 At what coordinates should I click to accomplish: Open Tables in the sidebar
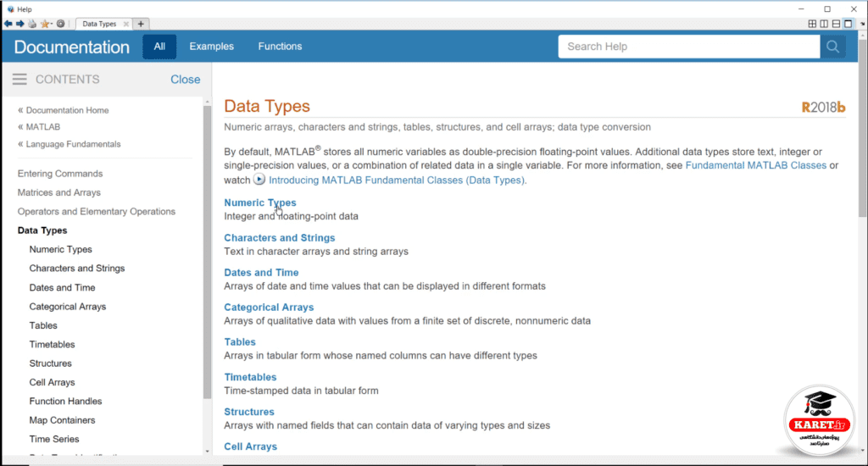click(43, 325)
